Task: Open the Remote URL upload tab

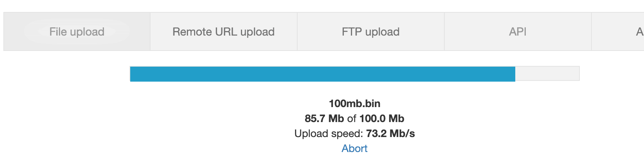Action: pos(223,32)
